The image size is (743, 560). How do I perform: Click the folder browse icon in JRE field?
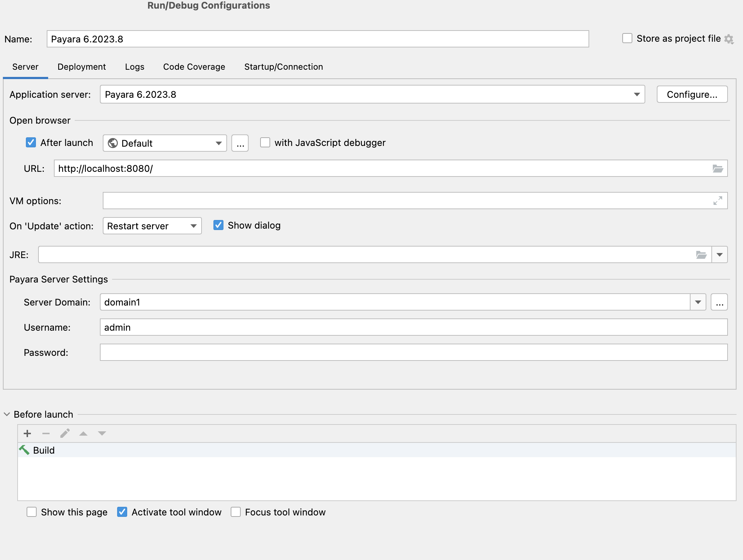coord(701,255)
